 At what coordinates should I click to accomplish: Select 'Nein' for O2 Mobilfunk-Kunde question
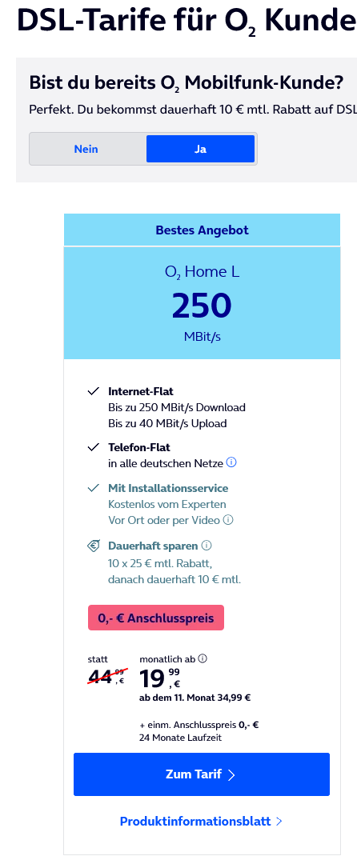pyautogui.click(x=86, y=149)
